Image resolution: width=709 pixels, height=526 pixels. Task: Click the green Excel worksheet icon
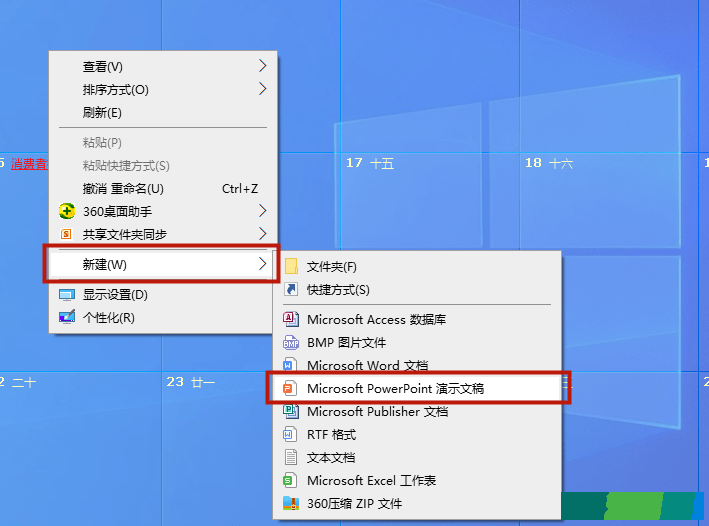click(290, 480)
